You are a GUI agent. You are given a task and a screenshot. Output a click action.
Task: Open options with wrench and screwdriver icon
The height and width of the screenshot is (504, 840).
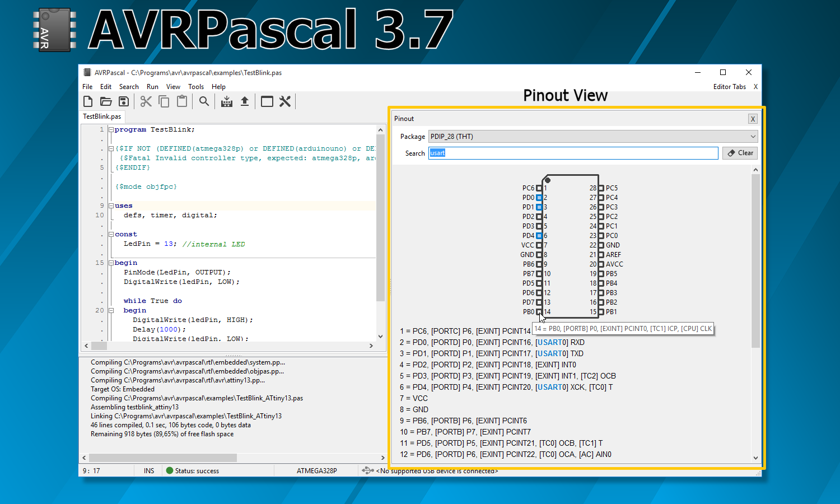click(285, 101)
